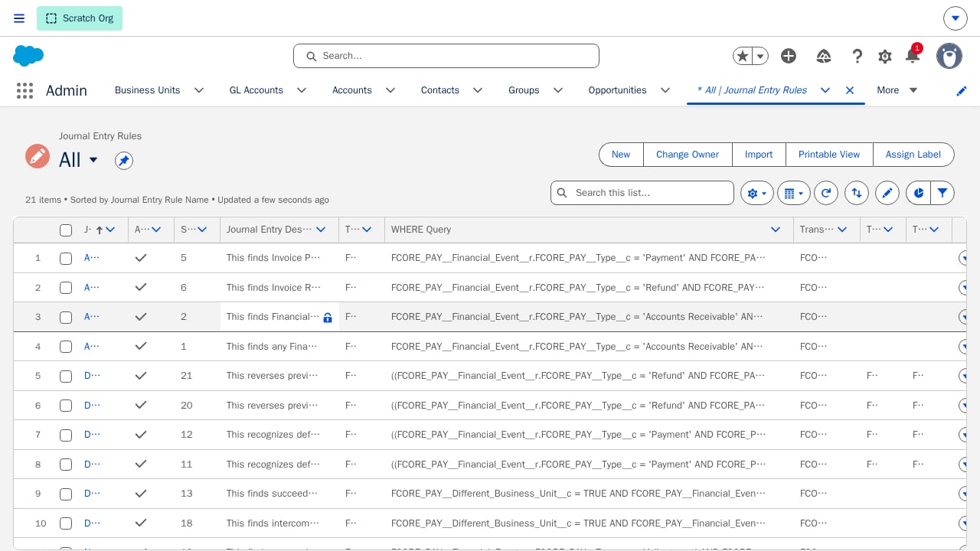Screen dimensions: 980x551
Task: Open row 1 actions dropdown
Action: click(x=963, y=258)
